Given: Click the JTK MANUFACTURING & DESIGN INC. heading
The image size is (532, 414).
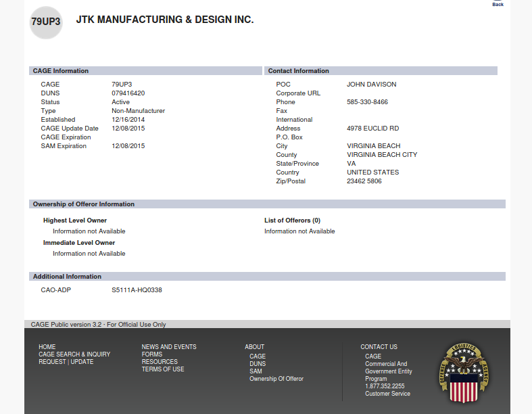Looking at the screenshot, I should [x=165, y=20].
